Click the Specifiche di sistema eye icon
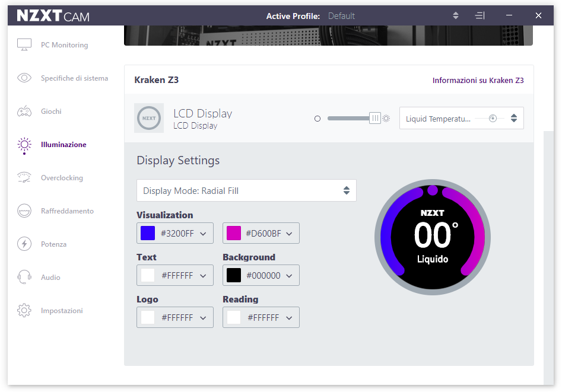Viewport: 562px width, 392px height. click(24, 78)
